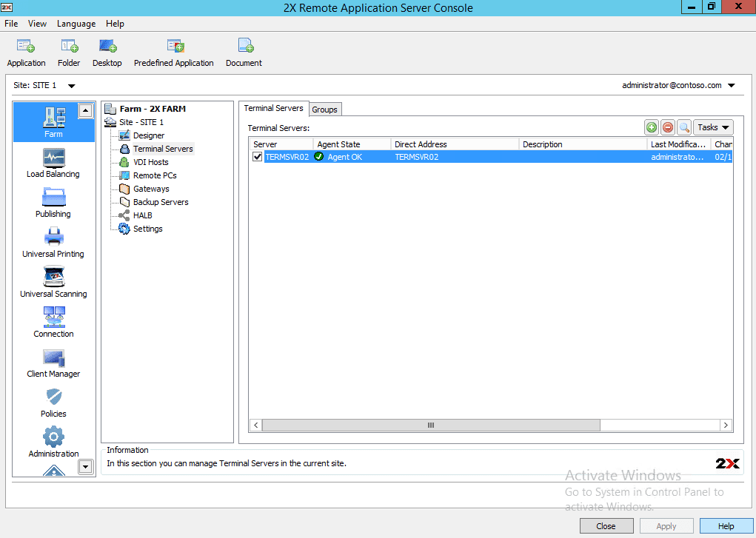
Task: Select Backup Servers in the tree
Action: (x=161, y=202)
